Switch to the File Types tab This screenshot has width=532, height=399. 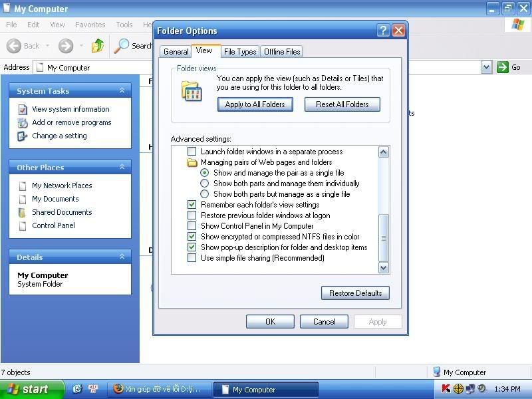(240, 52)
